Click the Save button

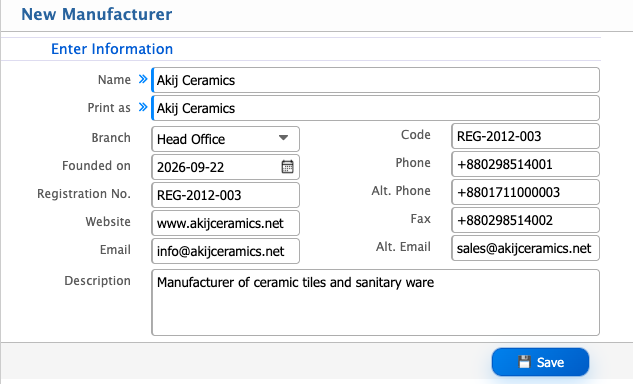pos(540,362)
